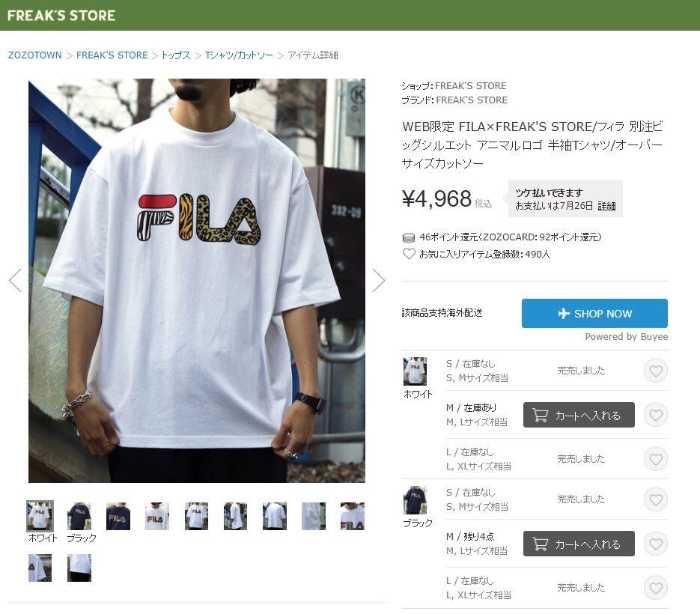The width and height of the screenshot is (700, 614).
Task: Add Black M size to cart
Action: tap(579, 544)
